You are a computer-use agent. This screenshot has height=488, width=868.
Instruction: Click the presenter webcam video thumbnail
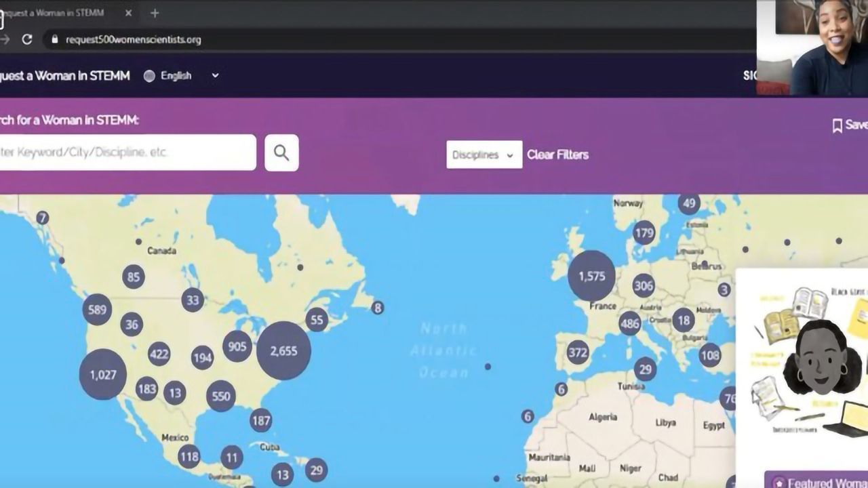[812, 47]
